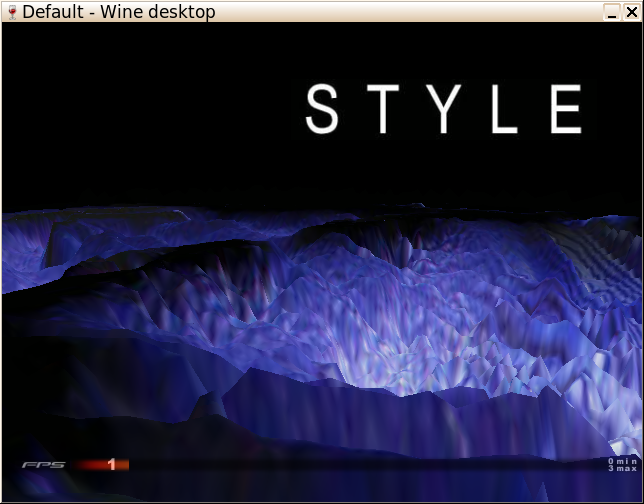This screenshot has height=504, width=644.
Task: Click the "Default - Wine desktop" title text
Action: pos(118,12)
